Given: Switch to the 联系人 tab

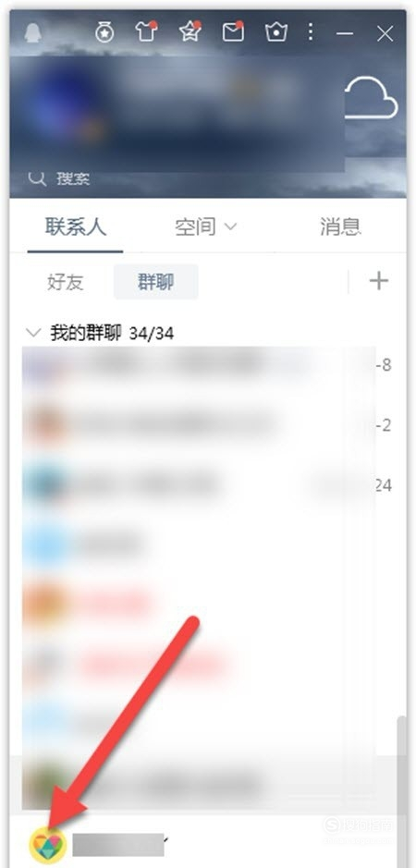Looking at the screenshot, I should point(75,227).
